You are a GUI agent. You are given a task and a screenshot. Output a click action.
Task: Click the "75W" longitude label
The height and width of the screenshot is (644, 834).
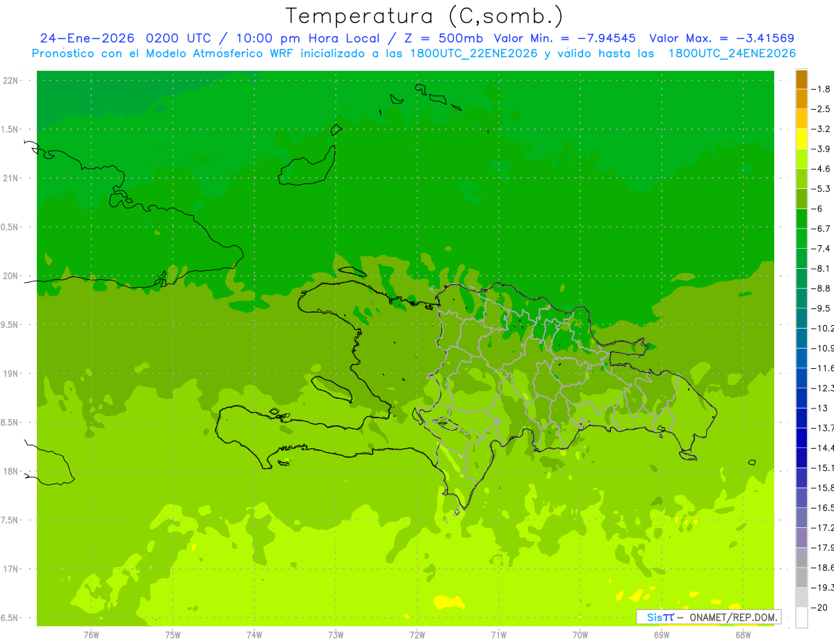click(x=172, y=635)
